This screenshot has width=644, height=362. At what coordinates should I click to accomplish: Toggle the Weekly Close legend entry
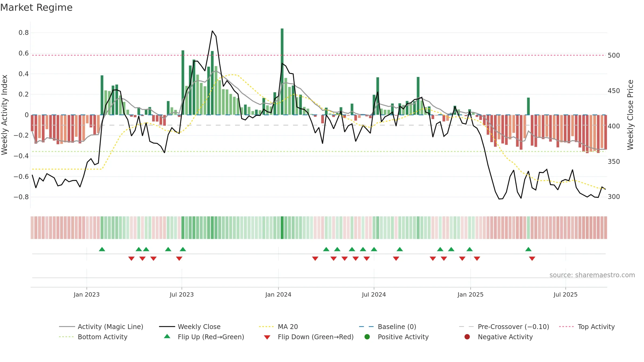[190, 327]
